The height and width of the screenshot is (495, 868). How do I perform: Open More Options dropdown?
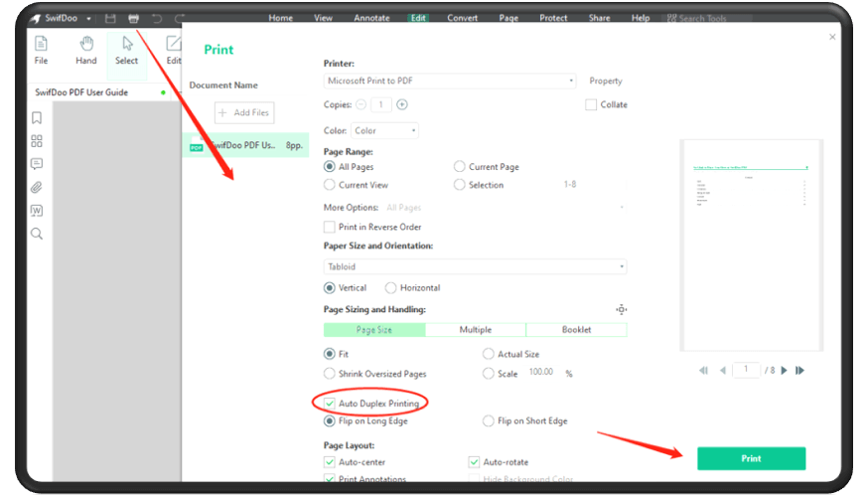tap(506, 208)
